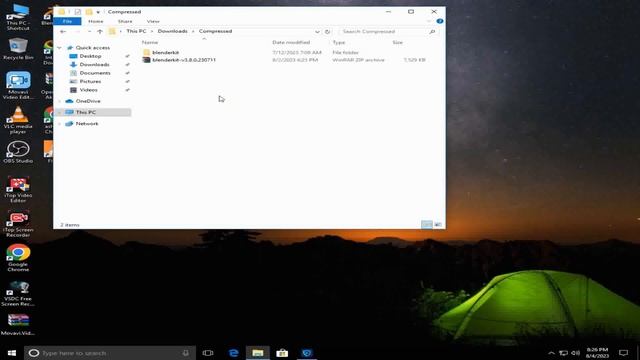Switch to the View ribbon tab
The height and width of the screenshot is (360, 640).
pyautogui.click(x=153, y=21)
